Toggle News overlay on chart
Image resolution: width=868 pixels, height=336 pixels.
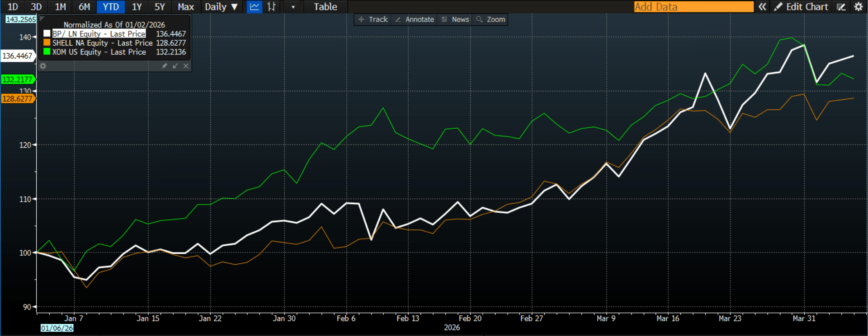[x=455, y=19]
